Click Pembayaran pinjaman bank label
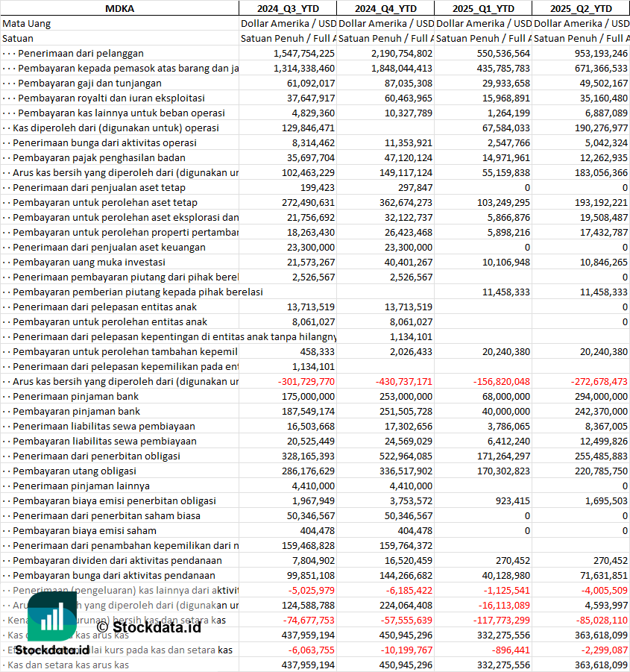630x672 pixels. point(76,412)
